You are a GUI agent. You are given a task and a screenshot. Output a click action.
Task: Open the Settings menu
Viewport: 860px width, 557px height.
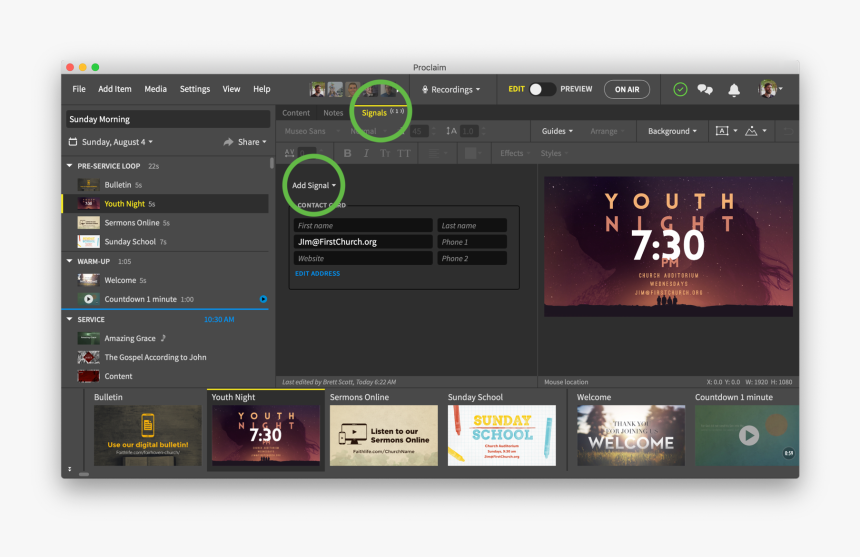[195, 89]
